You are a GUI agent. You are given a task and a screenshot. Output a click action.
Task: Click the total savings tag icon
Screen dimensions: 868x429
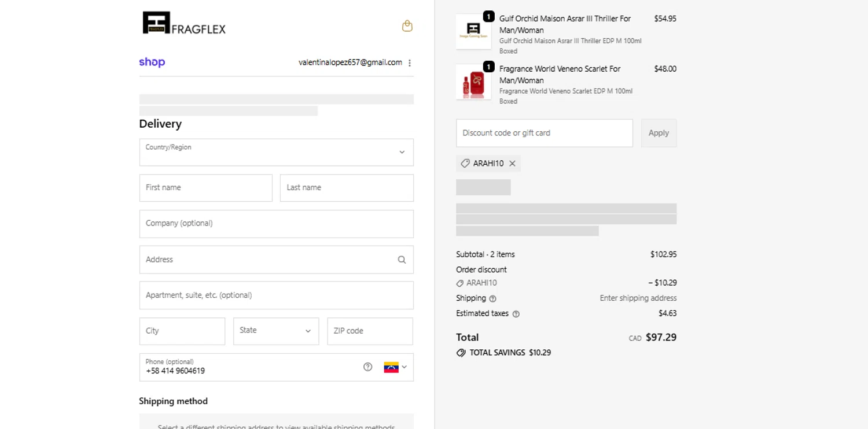coord(461,353)
